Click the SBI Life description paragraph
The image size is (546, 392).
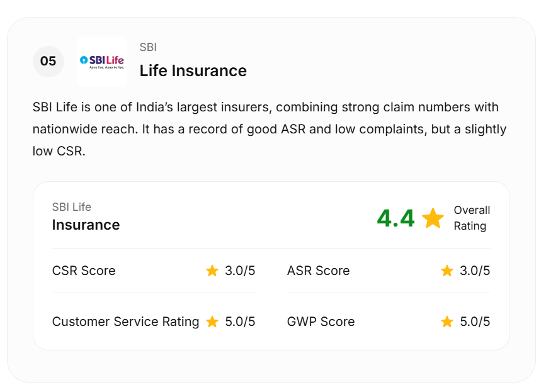tap(270, 129)
